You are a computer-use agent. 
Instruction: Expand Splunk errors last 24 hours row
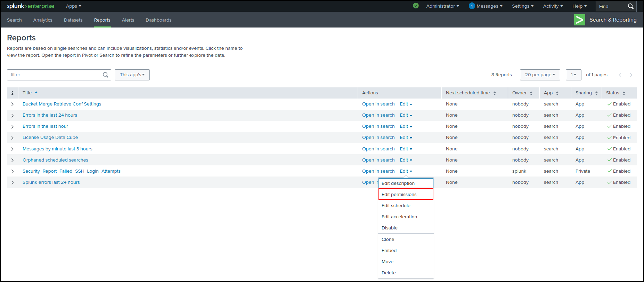pos(13,182)
